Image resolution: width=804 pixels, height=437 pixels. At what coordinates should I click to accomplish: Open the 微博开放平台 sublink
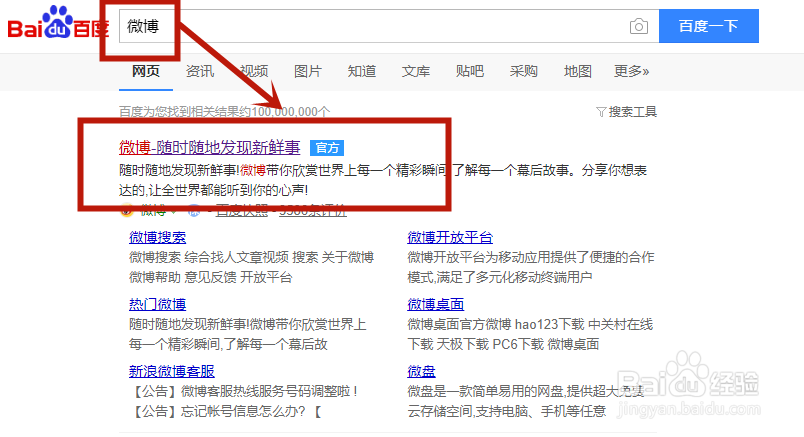[450, 237]
